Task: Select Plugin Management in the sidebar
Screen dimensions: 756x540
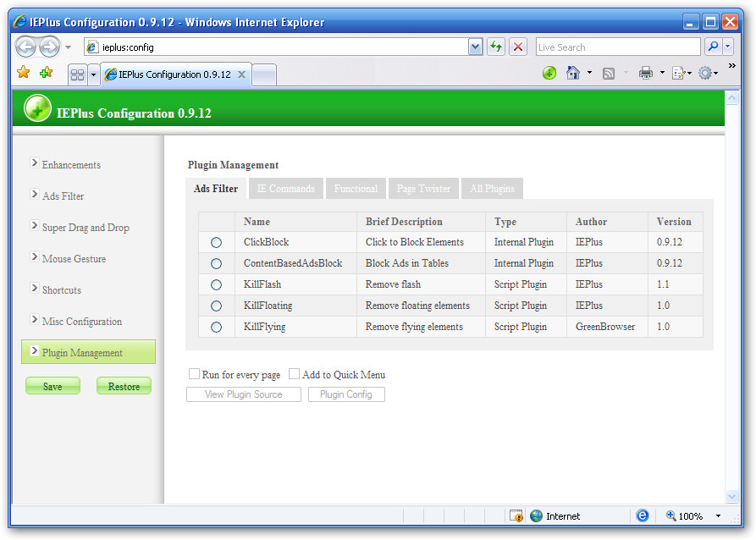Action: coord(88,352)
